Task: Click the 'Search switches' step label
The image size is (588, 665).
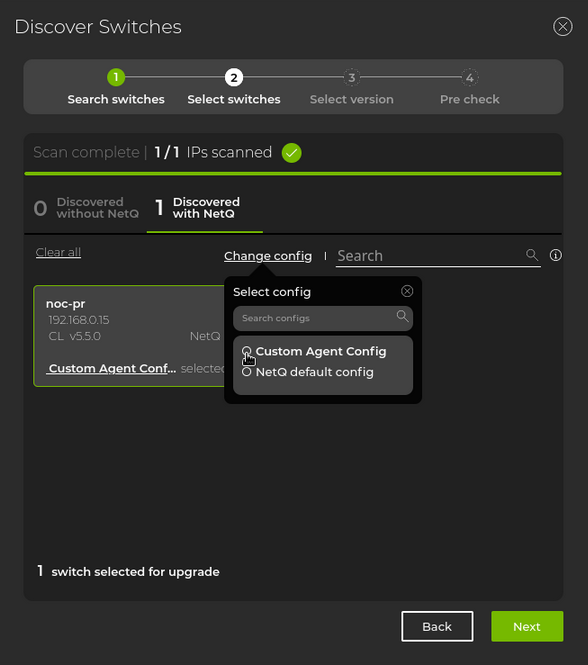Action: coord(116,99)
